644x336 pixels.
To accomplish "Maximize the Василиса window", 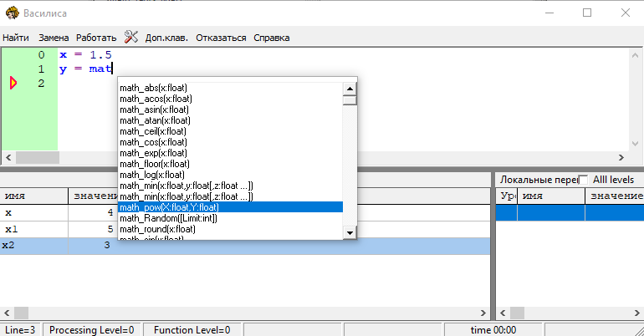I will [587, 13].
